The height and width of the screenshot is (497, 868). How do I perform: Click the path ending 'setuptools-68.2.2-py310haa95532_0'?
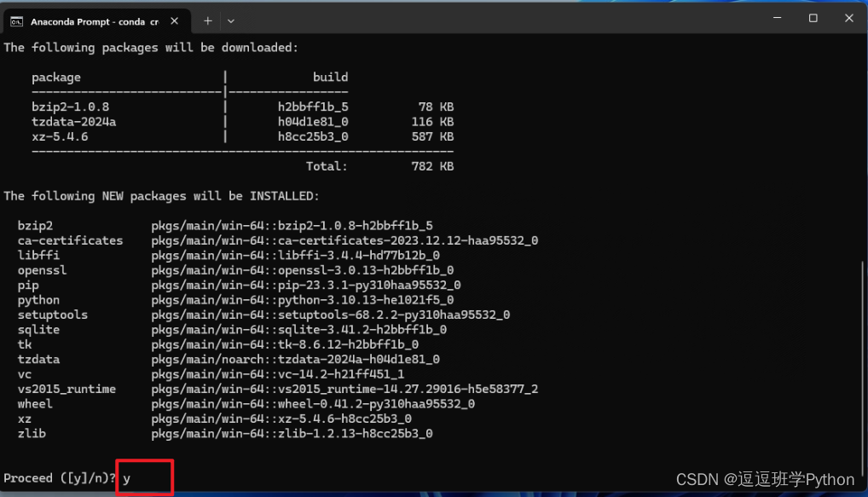[x=331, y=315]
